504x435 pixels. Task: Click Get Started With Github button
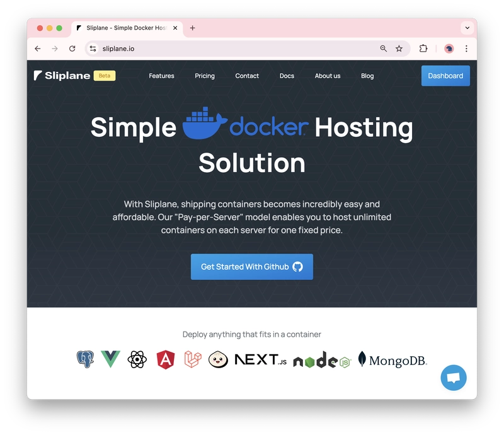tap(251, 267)
